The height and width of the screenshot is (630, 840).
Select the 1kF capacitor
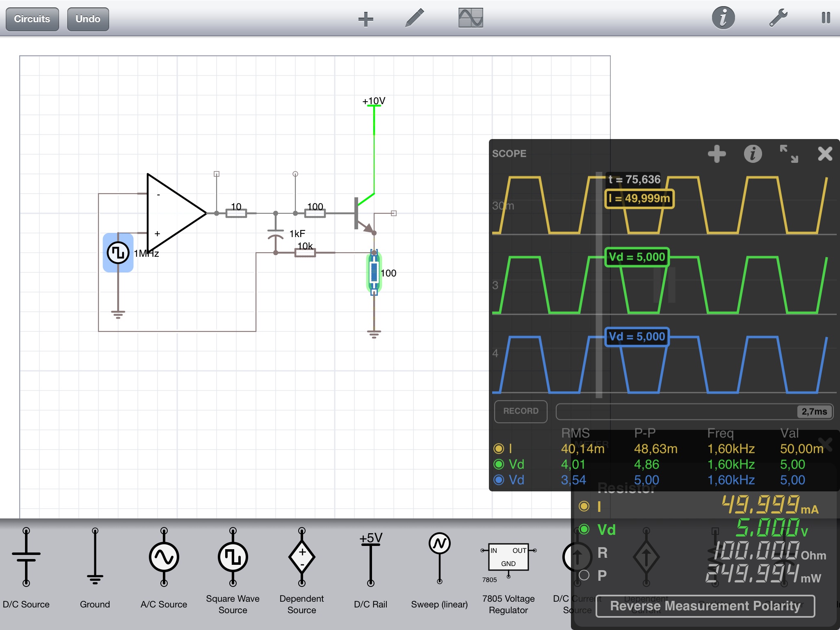(276, 234)
